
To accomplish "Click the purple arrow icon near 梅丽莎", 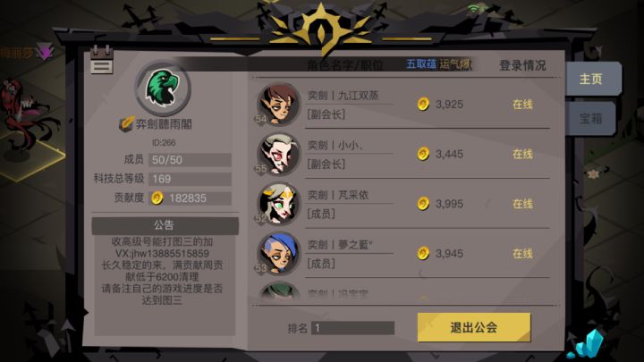I will tap(45, 52).
